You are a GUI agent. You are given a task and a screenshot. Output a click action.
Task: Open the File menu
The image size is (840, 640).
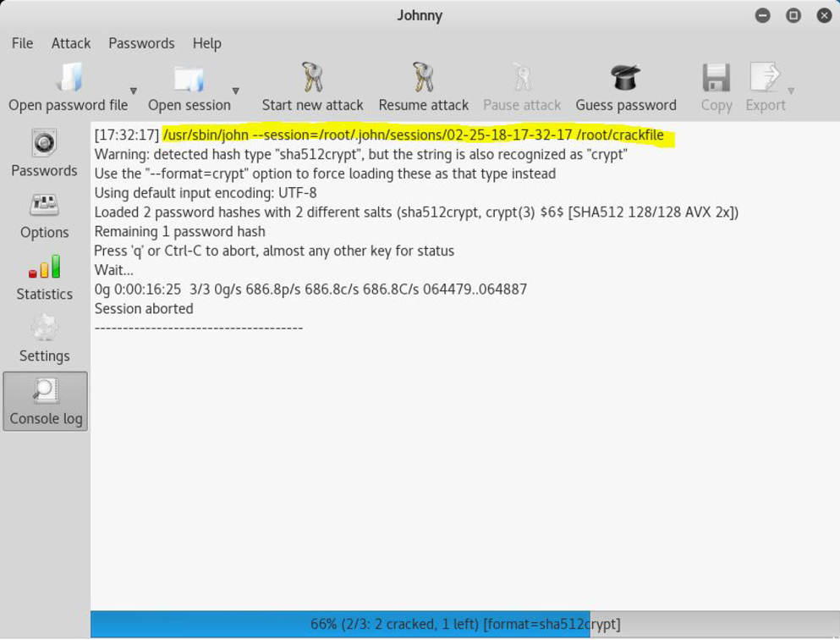[x=23, y=43]
